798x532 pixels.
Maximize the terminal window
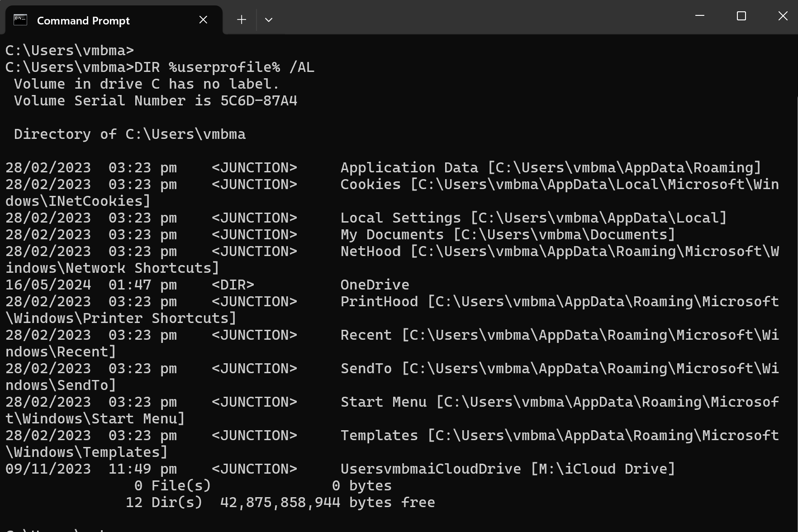(x=741, y=16)
